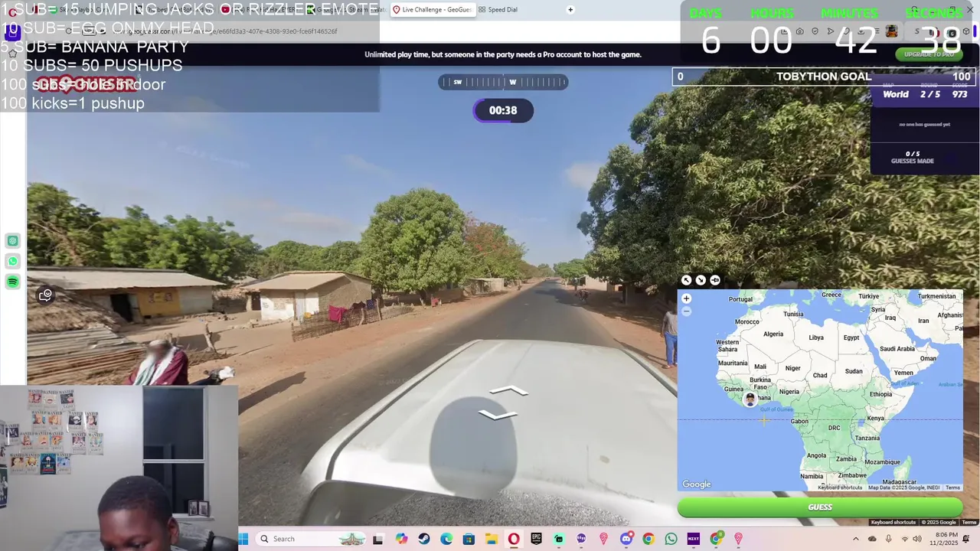Click the Saudi Arabia label on the map
The height and width of the screenshot is (551, 980).
(x=897, y=348)
